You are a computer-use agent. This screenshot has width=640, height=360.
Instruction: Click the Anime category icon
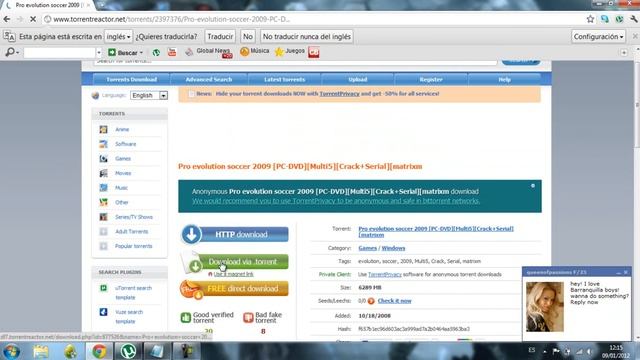point(104,129)
